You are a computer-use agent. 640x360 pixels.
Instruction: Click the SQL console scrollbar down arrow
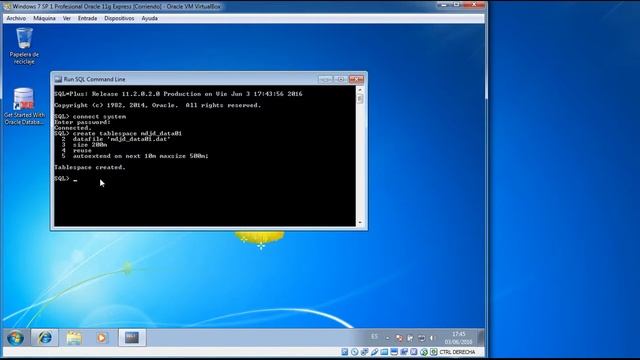pyautogui.click(x=360, y=222)
